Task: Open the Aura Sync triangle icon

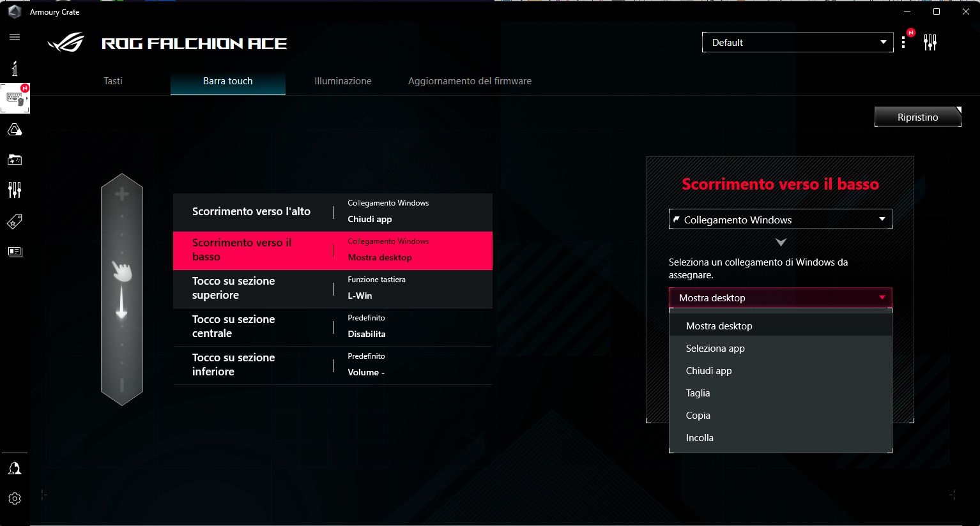Action: tap(15, 130)
